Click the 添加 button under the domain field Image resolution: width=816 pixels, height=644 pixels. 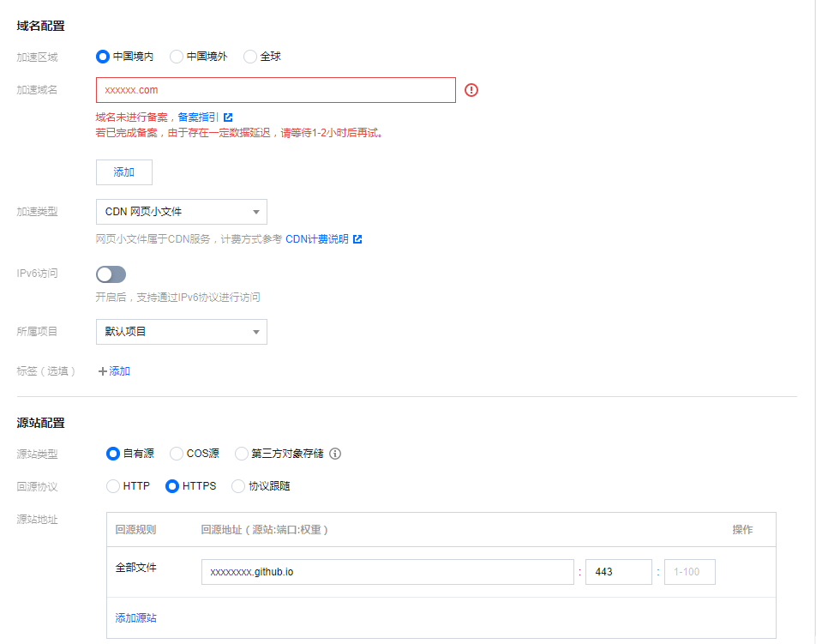pyautogui.click(x=123, y=172)
